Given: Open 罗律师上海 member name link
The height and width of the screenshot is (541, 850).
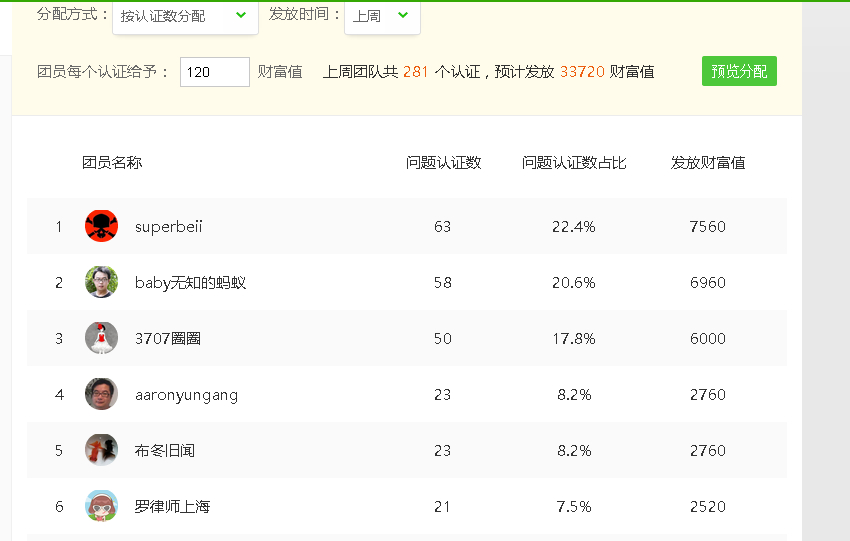Looking at the screenshot, I should tap(172, 507).
